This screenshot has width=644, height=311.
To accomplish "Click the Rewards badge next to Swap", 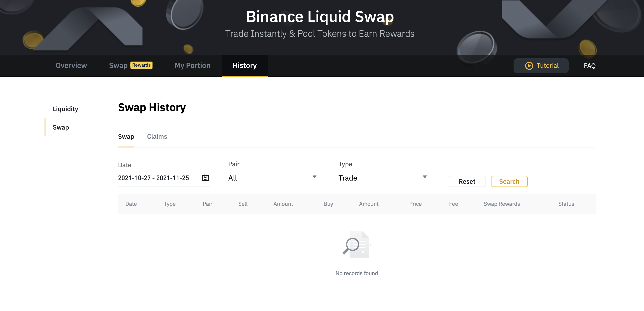I will coord(141,65).
